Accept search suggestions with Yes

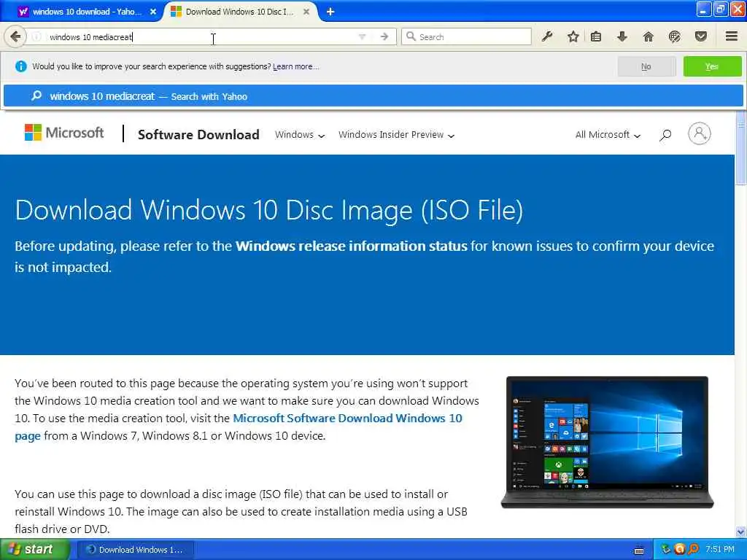coord(712,66)
